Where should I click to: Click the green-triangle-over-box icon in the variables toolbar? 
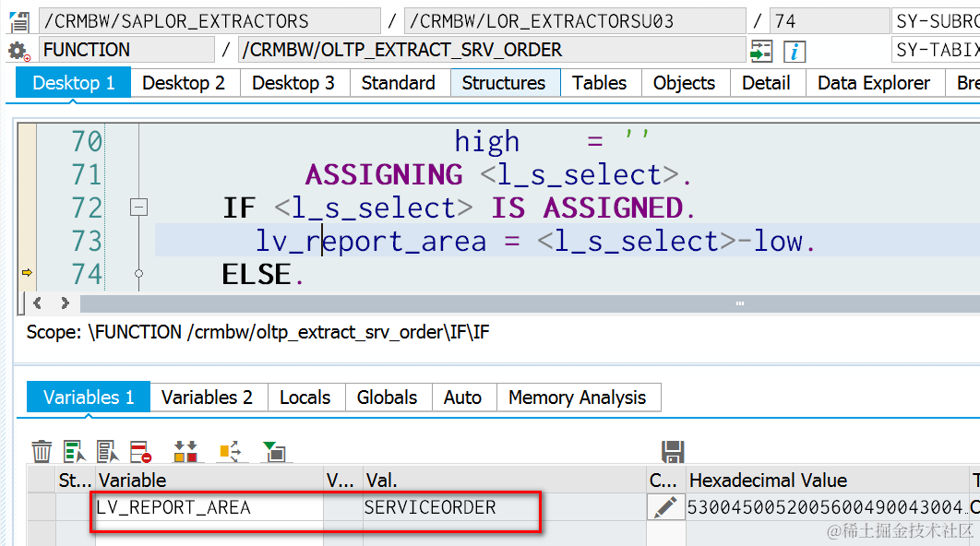coord(274,451)
